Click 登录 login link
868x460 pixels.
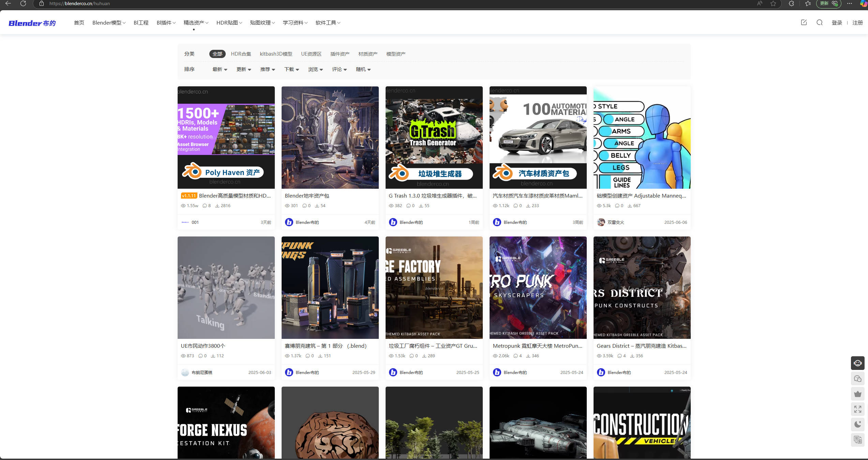pos(837,23)
